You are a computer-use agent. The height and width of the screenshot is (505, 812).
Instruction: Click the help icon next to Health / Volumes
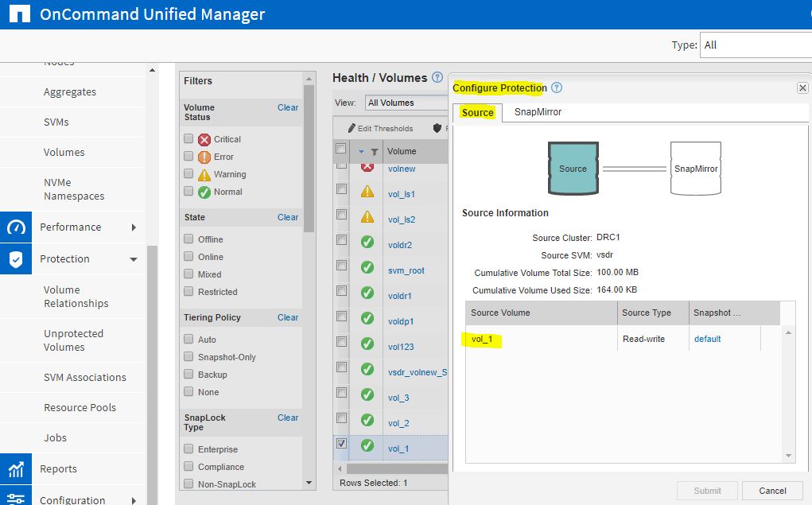[437, 77]
